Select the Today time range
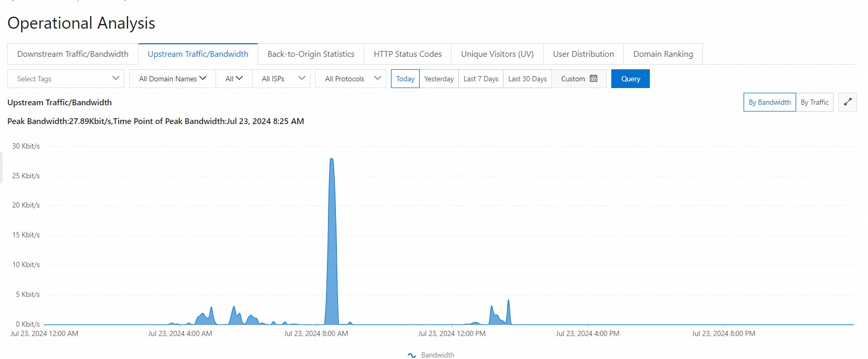 pos(405,79)
